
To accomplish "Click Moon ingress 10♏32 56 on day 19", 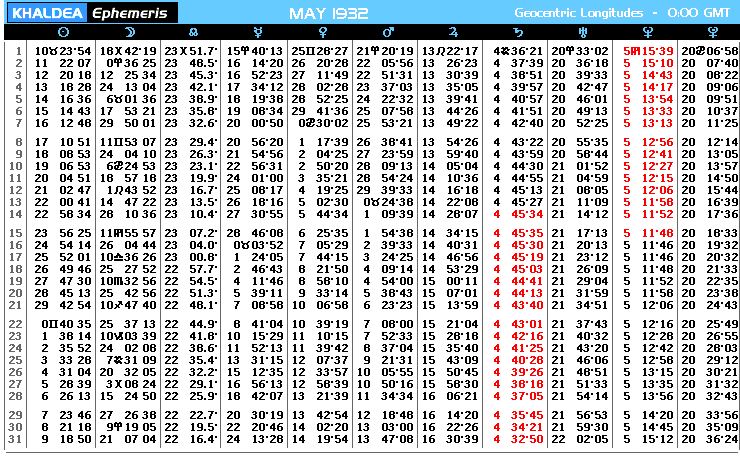I will click(x=128, y=281).
